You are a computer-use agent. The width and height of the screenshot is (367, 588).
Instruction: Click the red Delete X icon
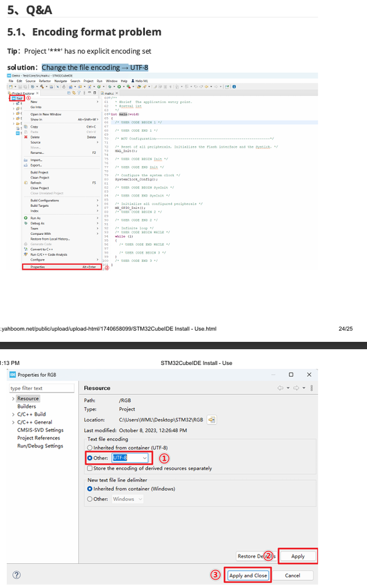[x=26, y=137]
